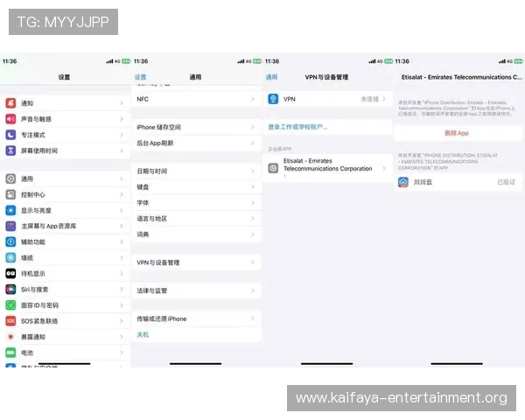Tap the Screen Time hourglass icon
Image resolution: width=525 pixels, height=420 pixels.
(10, 150)
